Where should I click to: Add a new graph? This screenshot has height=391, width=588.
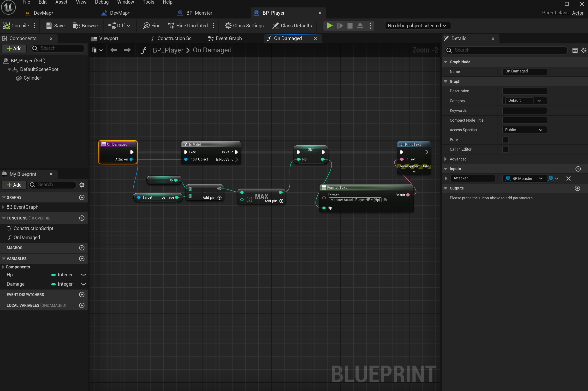pyautogui.click(x=82, y=197)
